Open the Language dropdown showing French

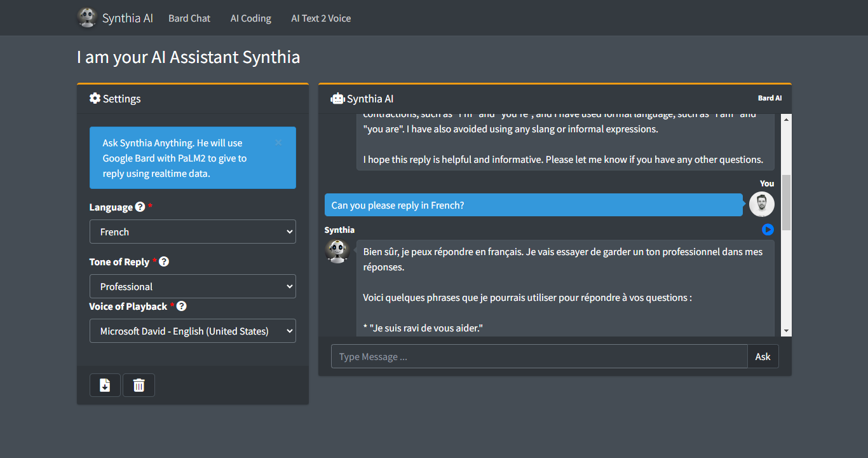pyautogui.click(x=193, y=232)
